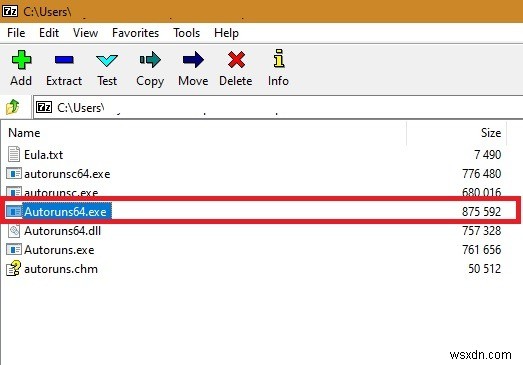Open the Info toolbar icon

[279, 58]
